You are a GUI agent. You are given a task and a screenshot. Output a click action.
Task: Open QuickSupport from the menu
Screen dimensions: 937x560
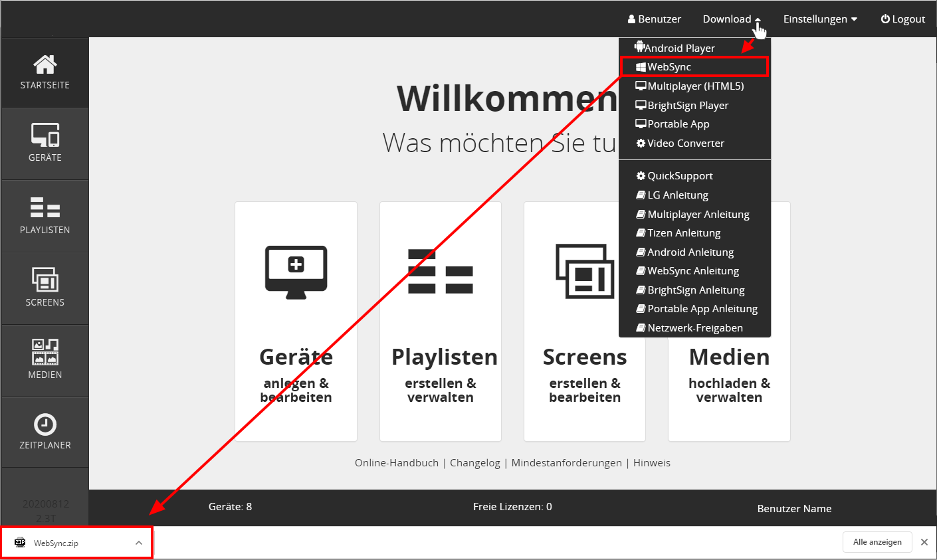[x=680, y=176]
